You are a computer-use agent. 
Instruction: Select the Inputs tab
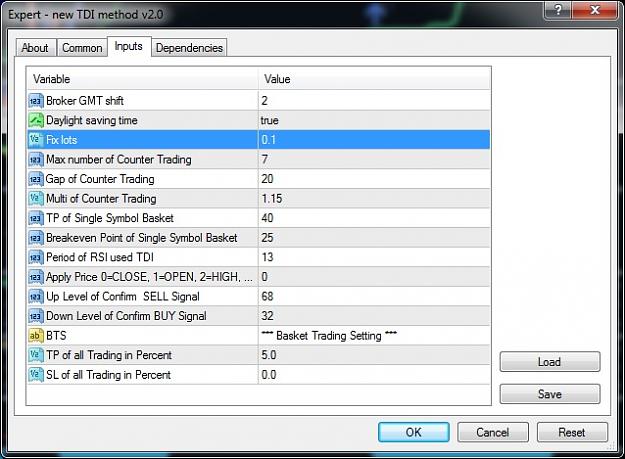[129, 46]
